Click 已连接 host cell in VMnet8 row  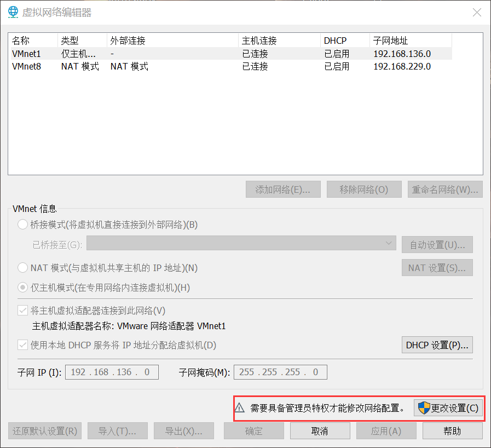pos(255,66)
